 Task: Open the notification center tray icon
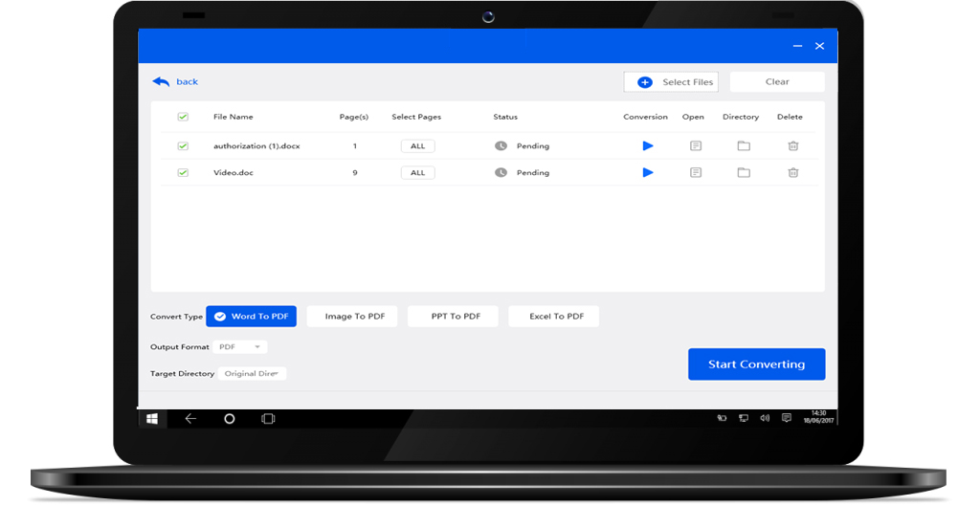(787, 418)
